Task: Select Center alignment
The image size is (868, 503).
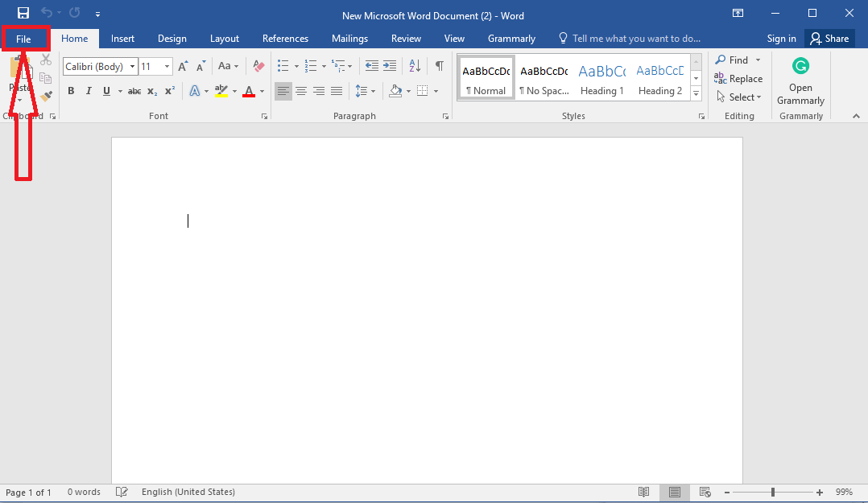Action: [x=300, y=91]
